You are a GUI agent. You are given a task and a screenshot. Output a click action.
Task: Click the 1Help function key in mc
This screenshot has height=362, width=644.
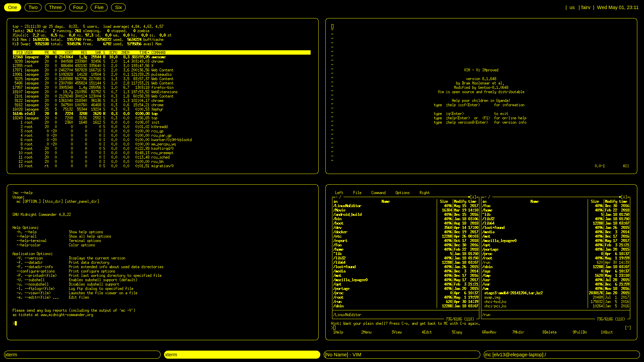338,332
